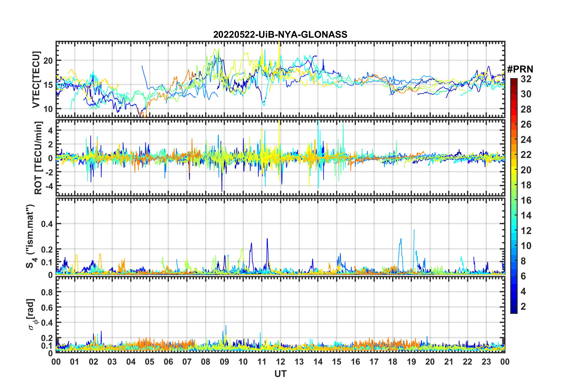Click the 0.8 tick on the sigma-phi axis
The image size is (561, 392).
point(47,292)
